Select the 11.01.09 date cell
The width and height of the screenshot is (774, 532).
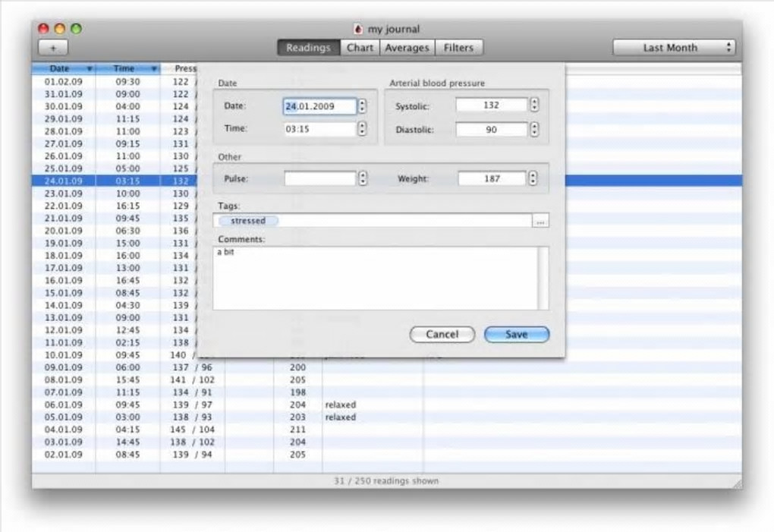pyautogui.click(x=64, y=342)
